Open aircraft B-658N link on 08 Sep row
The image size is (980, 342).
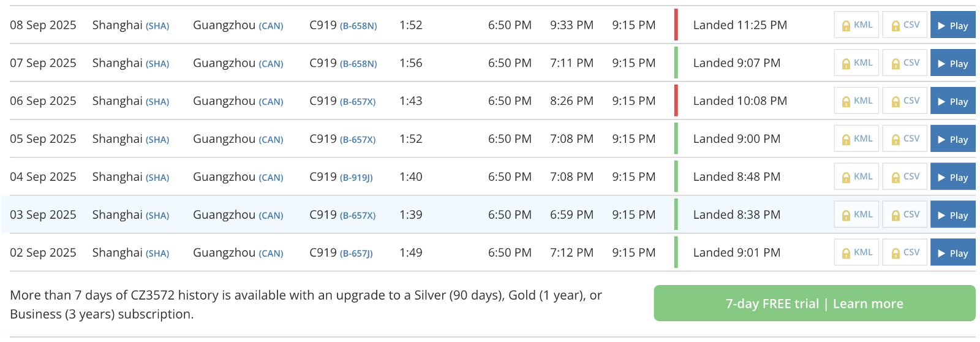[x=358, y=26]
